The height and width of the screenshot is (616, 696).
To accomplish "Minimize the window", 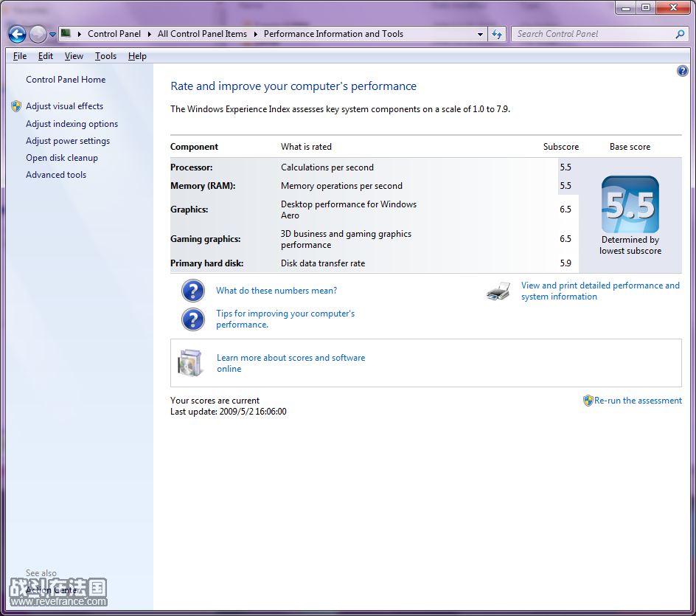I will tap(626, 8).
